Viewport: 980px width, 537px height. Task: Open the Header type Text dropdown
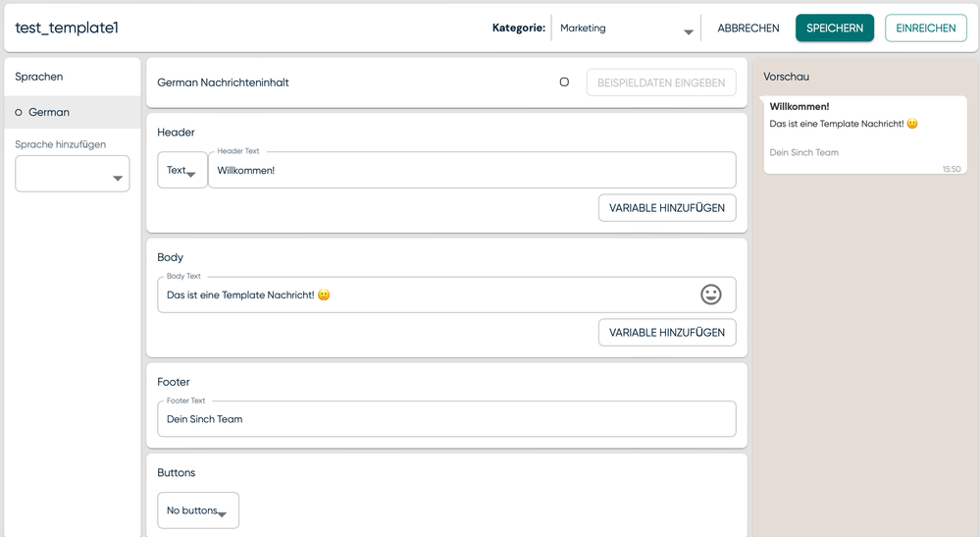pyautogui.click(x=181, y=170)
